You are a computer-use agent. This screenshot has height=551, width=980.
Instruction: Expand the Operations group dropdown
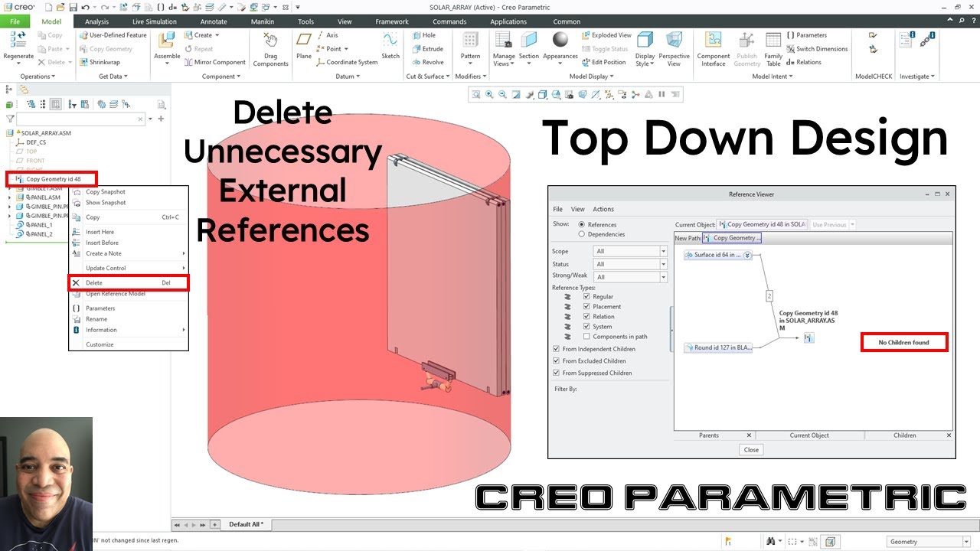(x=36, y=77)
